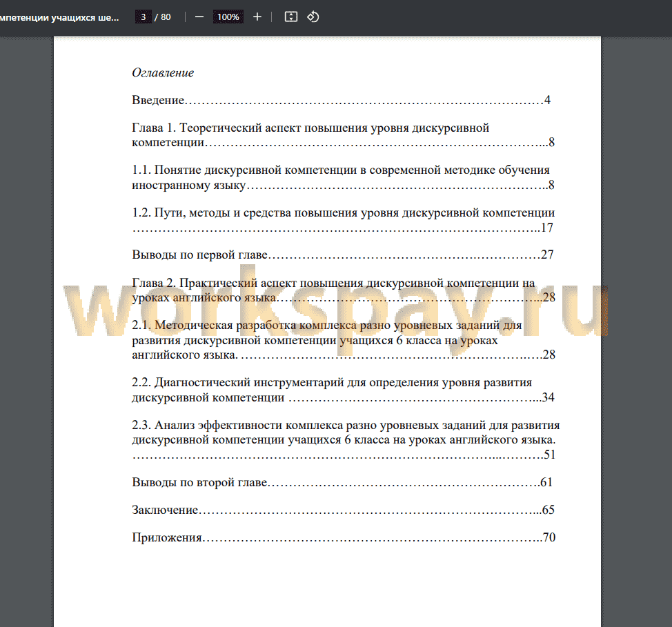Rotate the document with the rotate icon
The image size is (672, 627).
[313, 17]
